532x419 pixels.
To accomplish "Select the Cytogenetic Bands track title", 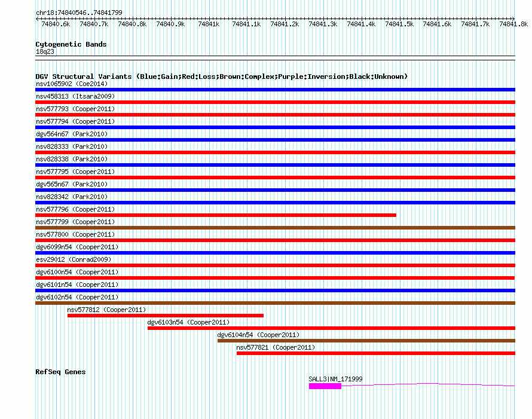I will point(71,44).
